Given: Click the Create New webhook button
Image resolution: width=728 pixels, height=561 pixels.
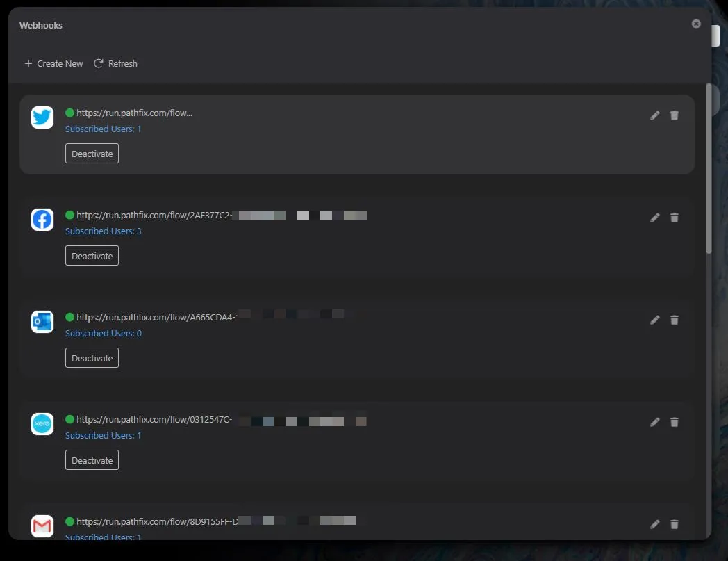Looking at the screenshot, I should coord(53,63).
